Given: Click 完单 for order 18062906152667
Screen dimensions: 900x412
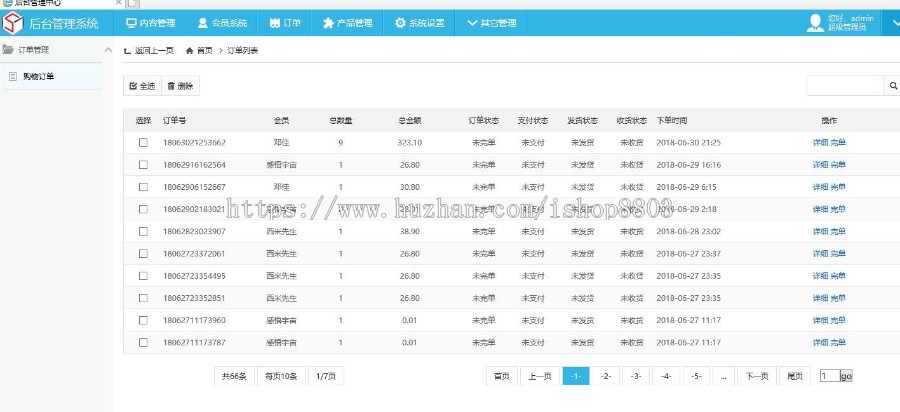Looking at the screenshot, I should (x=838, y=187).
